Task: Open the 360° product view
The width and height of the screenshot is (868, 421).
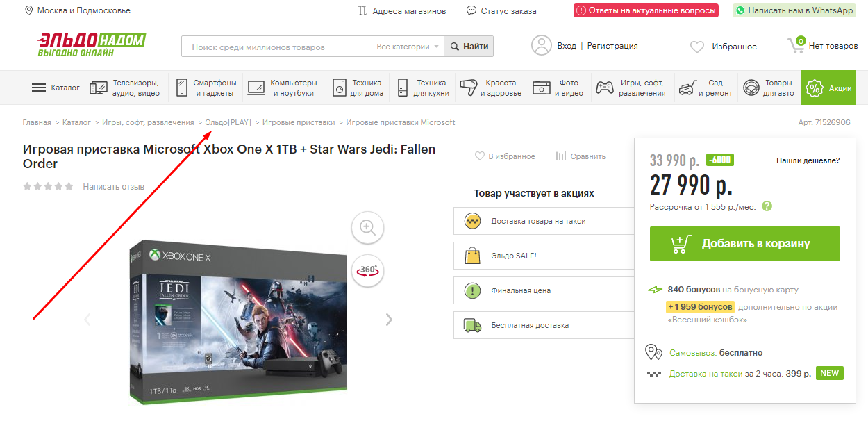Action: click(x=368, y=270)
